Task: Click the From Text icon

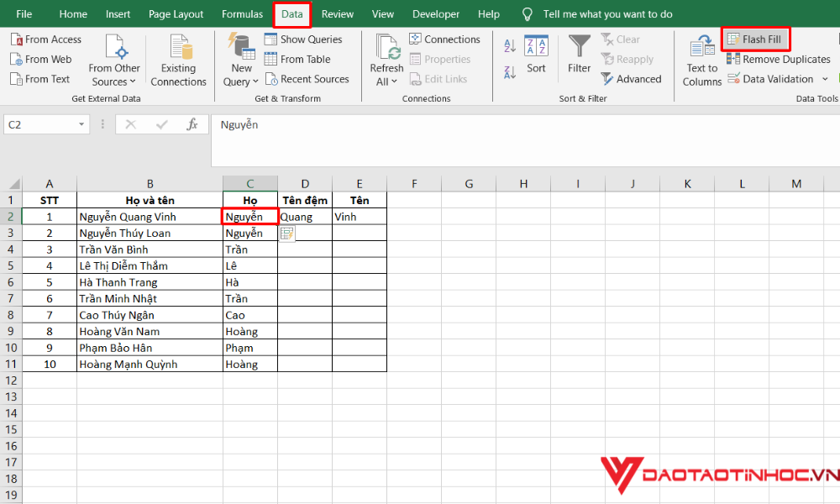Action: click(16, 79)
